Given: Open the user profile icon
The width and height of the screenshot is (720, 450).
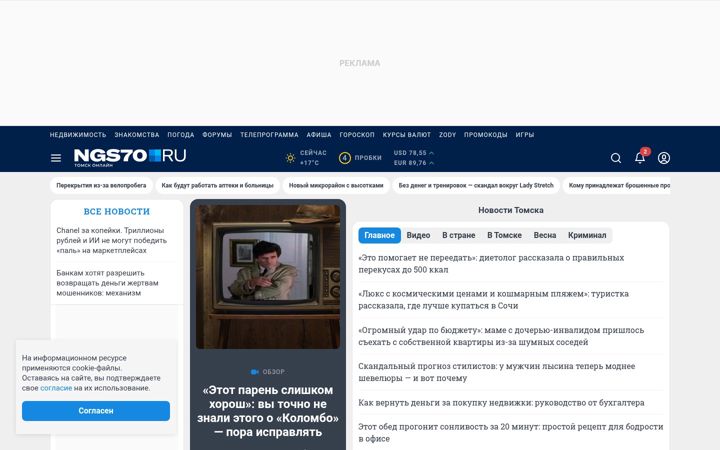Looking at the screenshot, I should point(664,158).
